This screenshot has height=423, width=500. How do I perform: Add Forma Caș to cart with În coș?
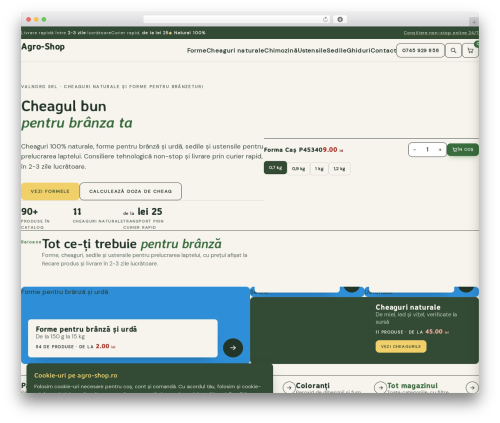click(x=463, y=150)
